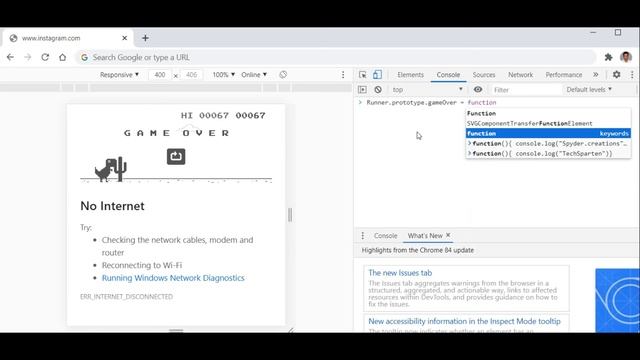Click Highlights from the Chrome 84 update
Image resolution: width=640 pixels, height=360 pixels.
pyautogui.click(x=418, y=250)
